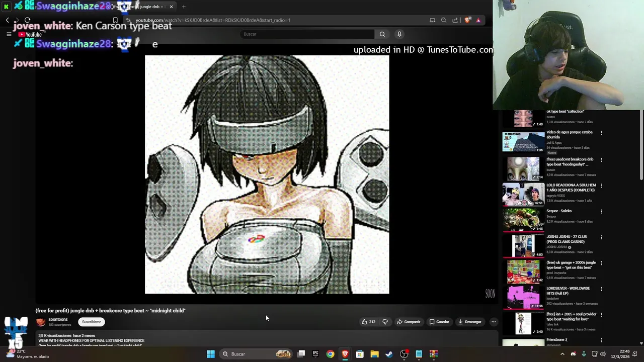Dislike the midnight child video
The width and height of the screenshot is (644, 362).
pos(385,322)
